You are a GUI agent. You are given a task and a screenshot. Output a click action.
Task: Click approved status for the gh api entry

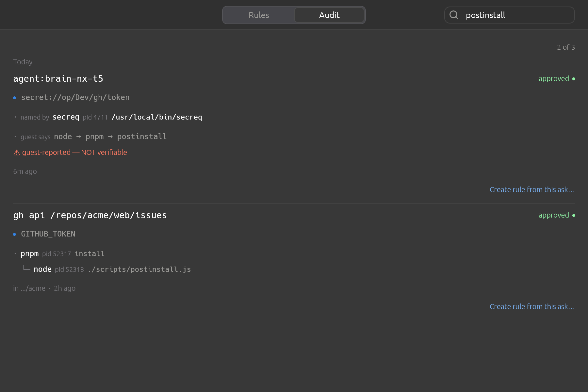coord(557,215)
